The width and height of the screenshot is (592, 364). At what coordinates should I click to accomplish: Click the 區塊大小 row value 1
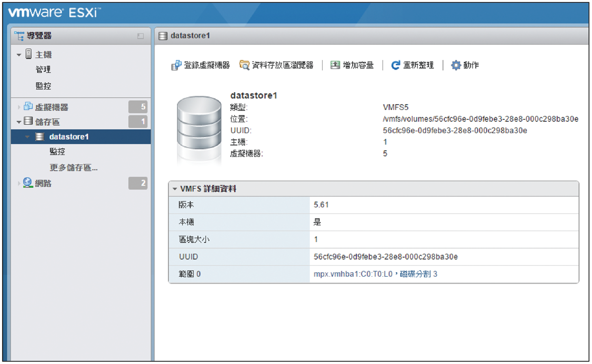coord(316,239)
